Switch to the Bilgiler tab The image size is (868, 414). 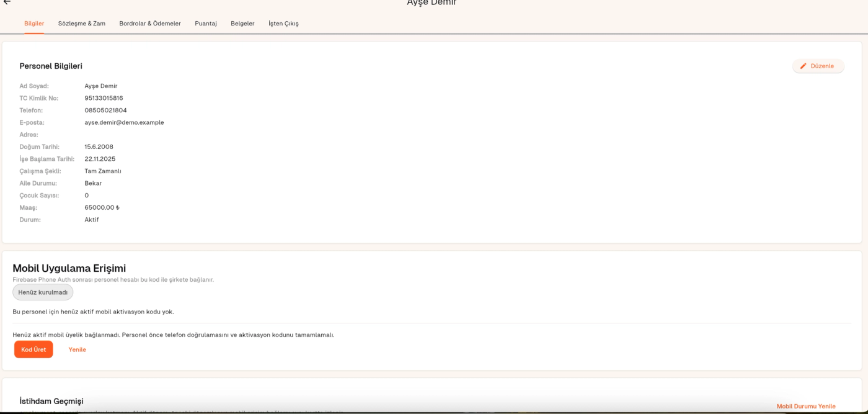coord(34,24)
